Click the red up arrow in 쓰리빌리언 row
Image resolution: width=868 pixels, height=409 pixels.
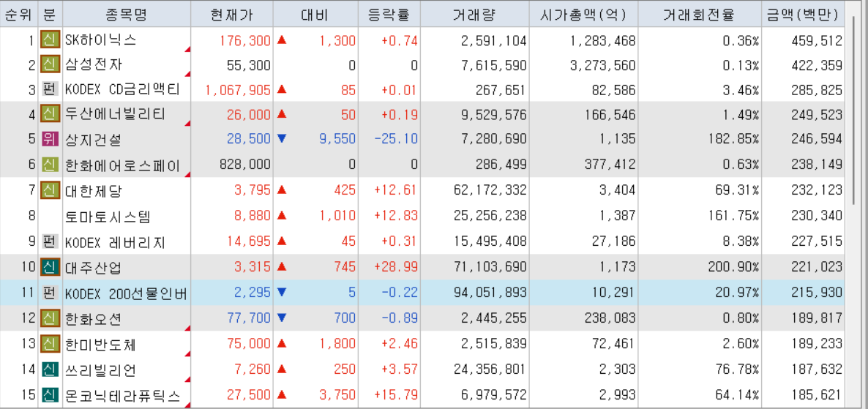tap(282, 369)
